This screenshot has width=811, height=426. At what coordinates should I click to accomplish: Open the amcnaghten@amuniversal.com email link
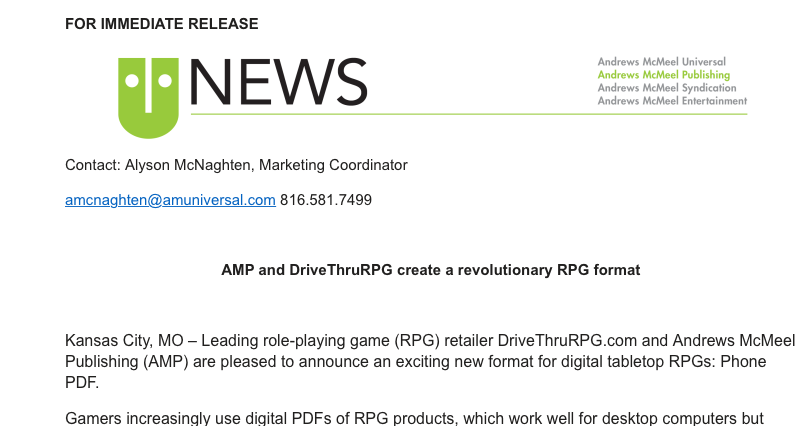tap(170, 200)
